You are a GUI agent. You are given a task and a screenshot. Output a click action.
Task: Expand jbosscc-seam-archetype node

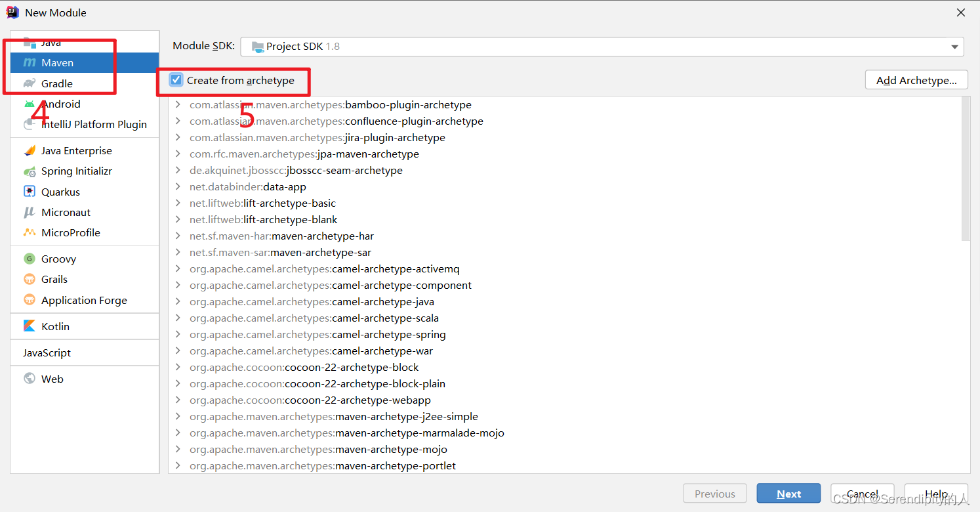[178, 170]
